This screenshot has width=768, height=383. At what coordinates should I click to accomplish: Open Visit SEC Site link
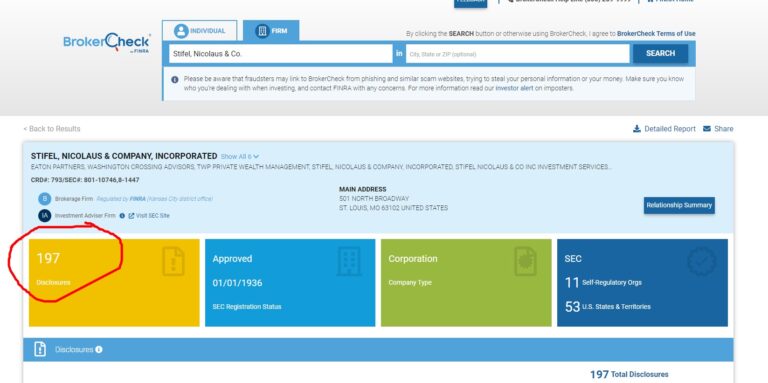(153, 215)
